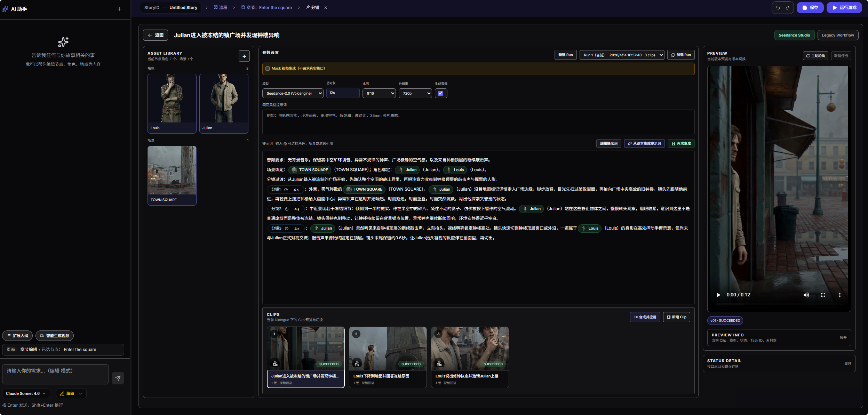
Task: Play the preview video
Action: point(718,295)
